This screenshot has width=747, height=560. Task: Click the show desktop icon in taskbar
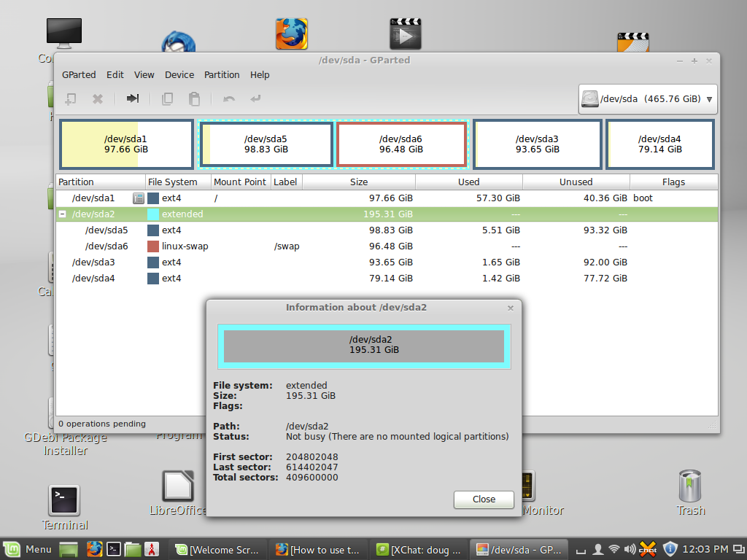[x=68, y=550]
